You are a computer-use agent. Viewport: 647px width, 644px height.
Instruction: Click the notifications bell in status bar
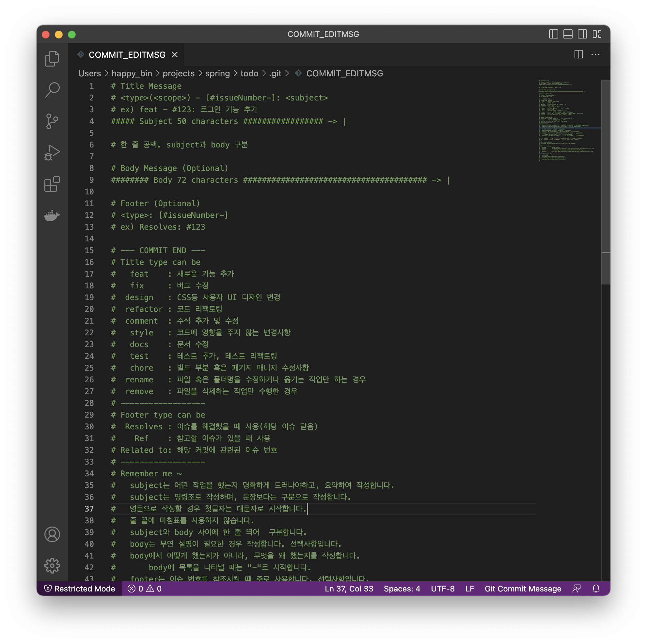(x=596, y=589)
